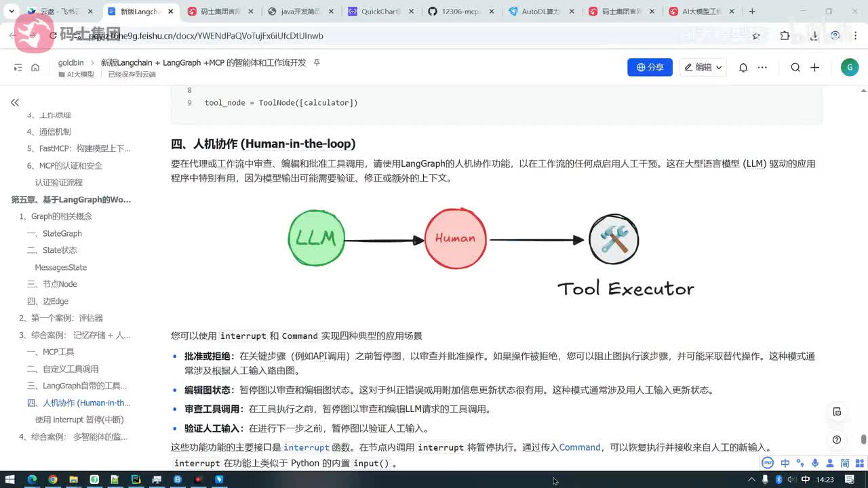Viewport: 868px width, 488px height.
Task: Open the notifications bell
Action: click(743, 67)
